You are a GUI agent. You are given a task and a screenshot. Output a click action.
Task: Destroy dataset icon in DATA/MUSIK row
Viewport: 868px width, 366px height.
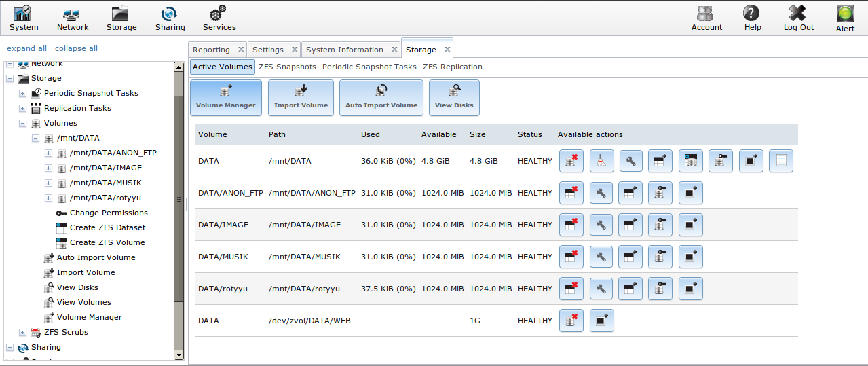point(571,257)
